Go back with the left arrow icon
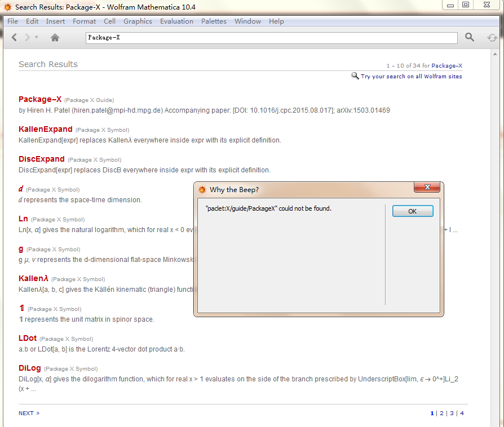Viewport: 504px width, 427px height. [14, 38]
